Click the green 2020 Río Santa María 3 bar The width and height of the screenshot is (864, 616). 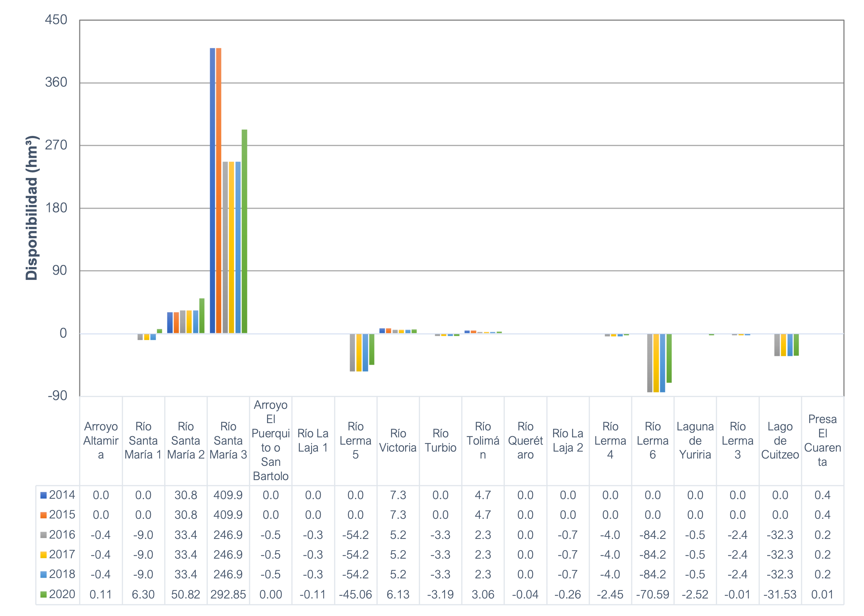pyautogui.click(x=245, y=231)
